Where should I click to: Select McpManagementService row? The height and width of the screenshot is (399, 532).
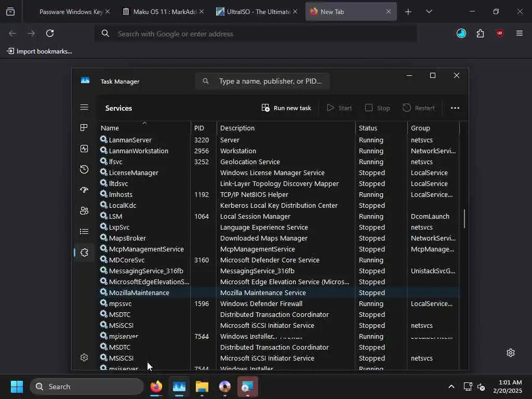pos(278,249)
